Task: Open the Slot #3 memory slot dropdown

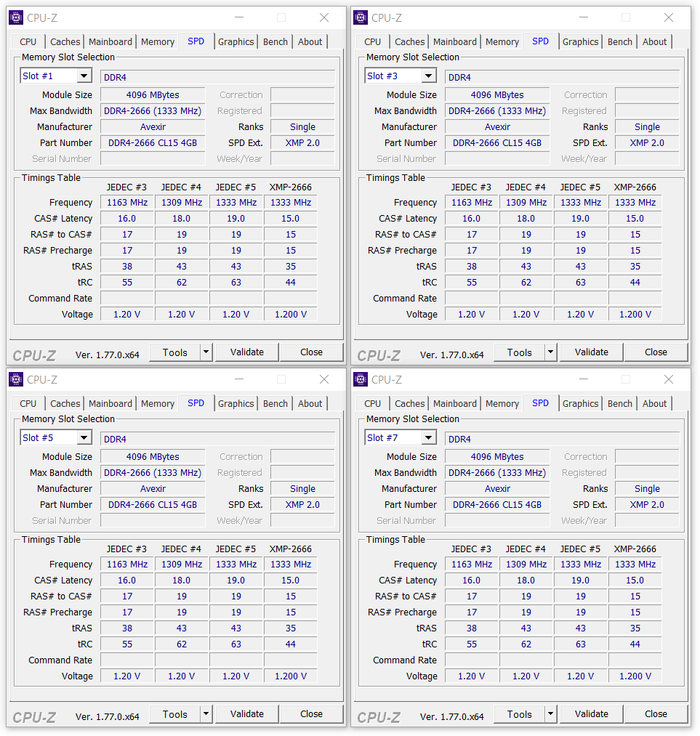Action: pyautogui.click(x=428, y=76)
